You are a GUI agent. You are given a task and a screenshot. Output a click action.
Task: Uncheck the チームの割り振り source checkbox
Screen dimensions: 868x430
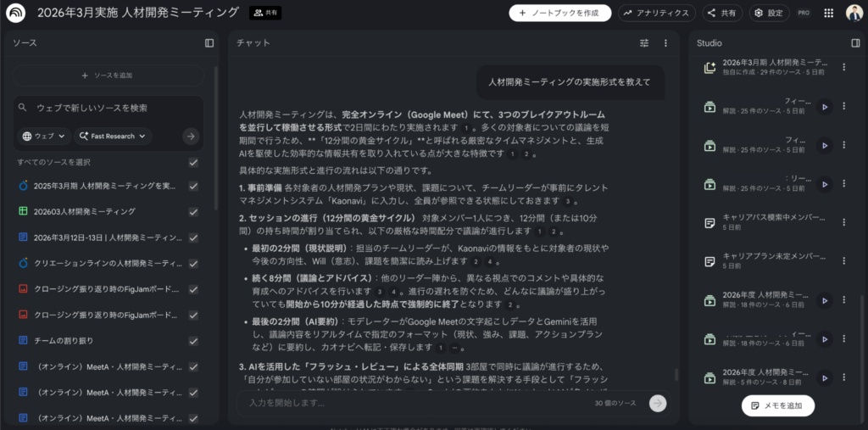tap(194, 340)
